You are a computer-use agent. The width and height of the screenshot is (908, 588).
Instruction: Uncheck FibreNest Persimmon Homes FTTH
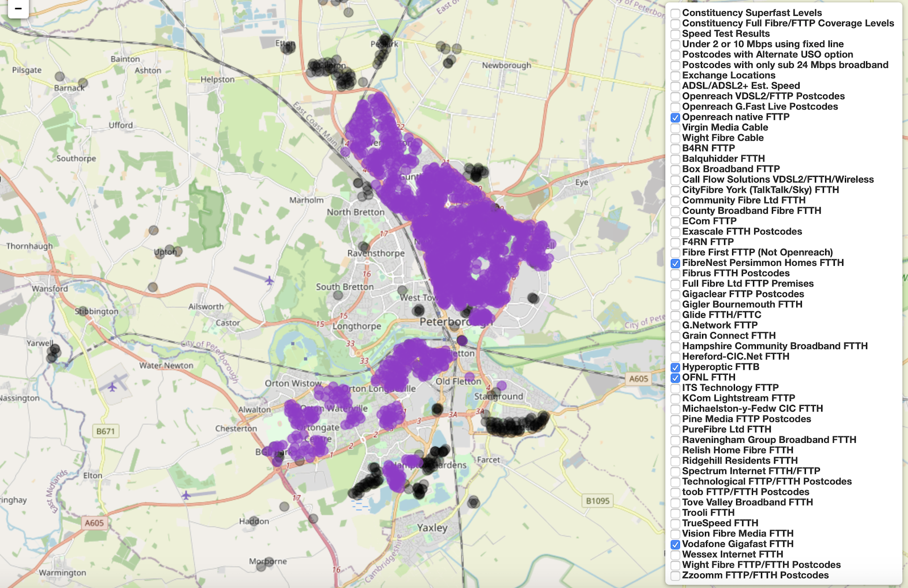click(x=675, y=263)
